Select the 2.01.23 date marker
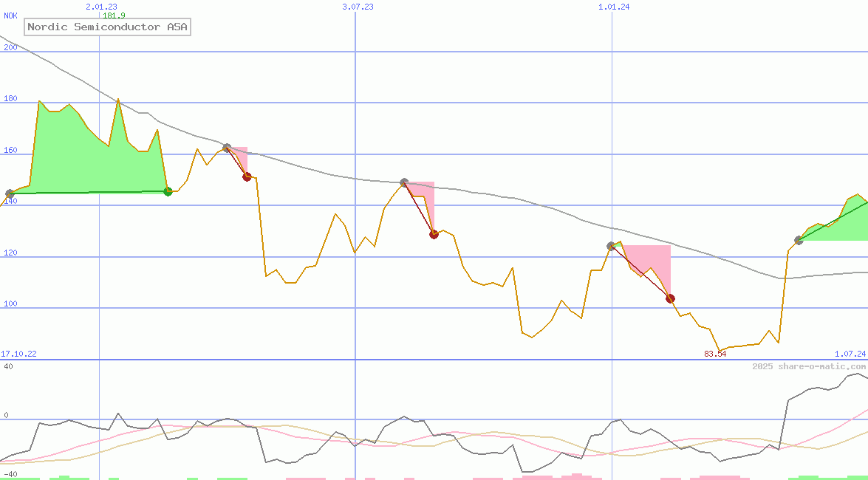This screenshot has width=868, height=480. [101, 7]
